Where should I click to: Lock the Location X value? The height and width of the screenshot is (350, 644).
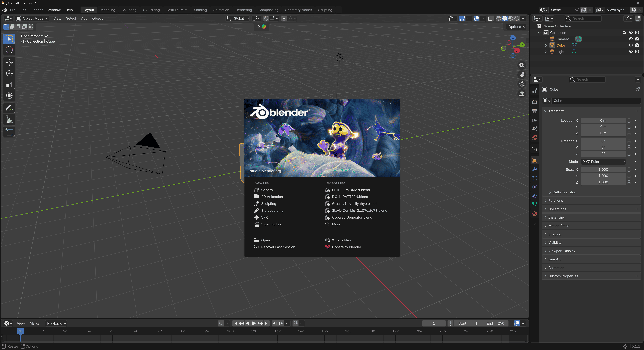629,120
